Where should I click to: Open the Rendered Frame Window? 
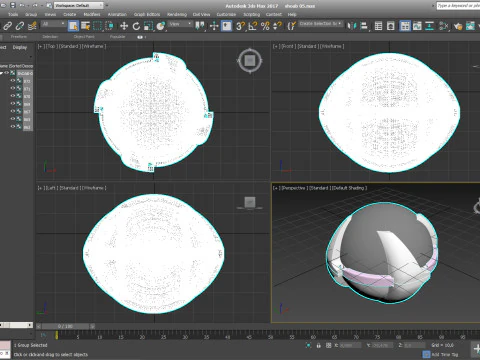click(470, 26)
